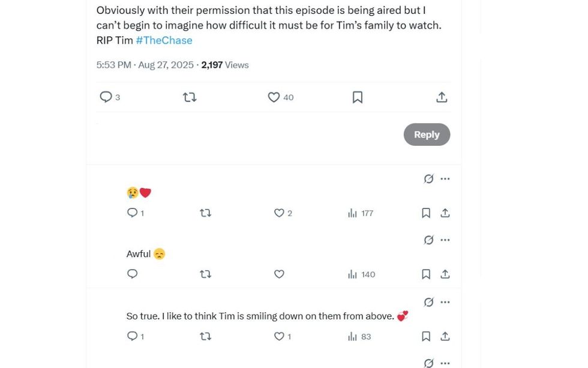Open the more options menu on the first reply
Image resolution: width=588 pixels, height=368 pixels.
pos(445,178)
